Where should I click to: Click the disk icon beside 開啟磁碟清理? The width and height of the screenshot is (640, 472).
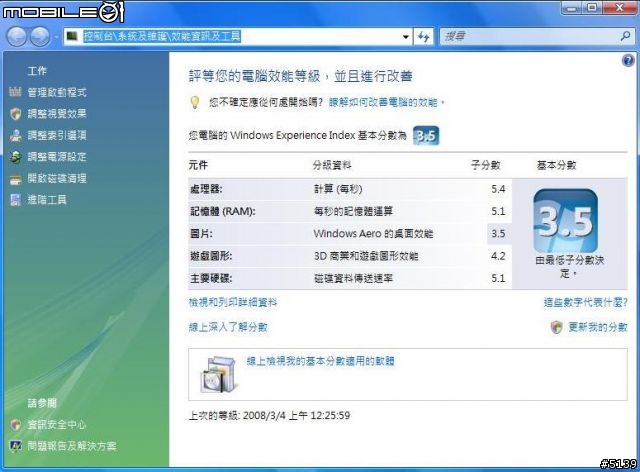tap(16, 178)
